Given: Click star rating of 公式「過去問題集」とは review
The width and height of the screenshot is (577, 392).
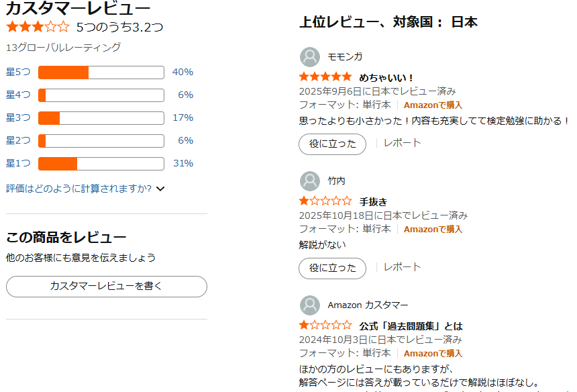Looking at the screenshot, I should click(325, 326).
